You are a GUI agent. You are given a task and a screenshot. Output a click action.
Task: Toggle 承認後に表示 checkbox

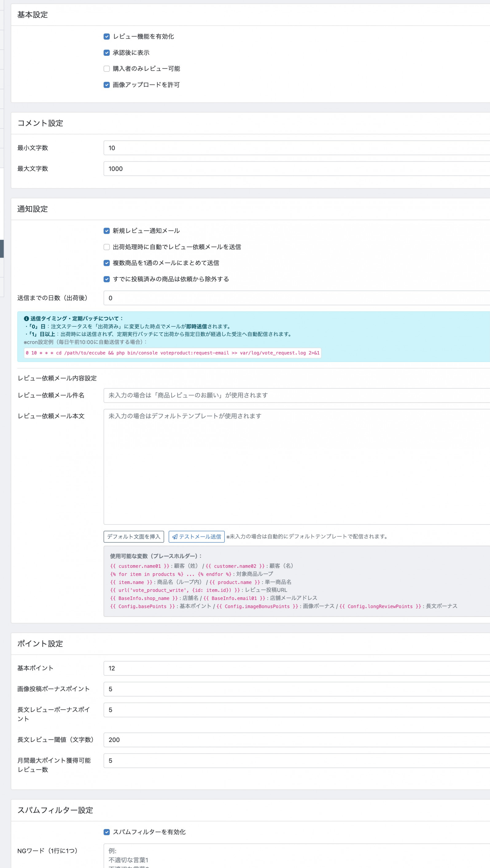point(107,52)
